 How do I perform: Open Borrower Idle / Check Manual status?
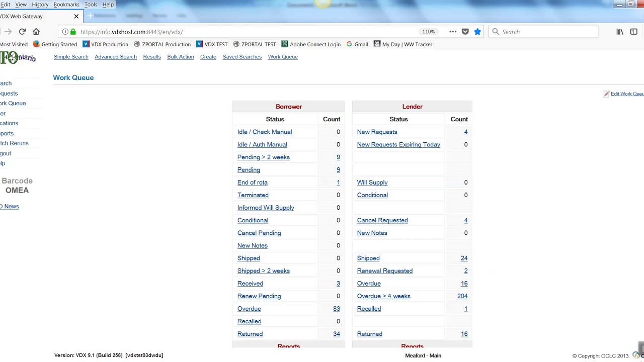[265, 132]
